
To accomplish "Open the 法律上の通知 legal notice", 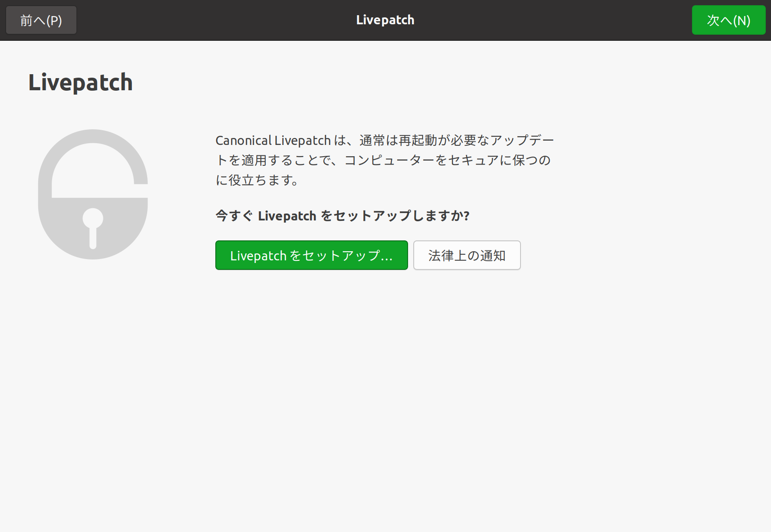I will (467, 255).
